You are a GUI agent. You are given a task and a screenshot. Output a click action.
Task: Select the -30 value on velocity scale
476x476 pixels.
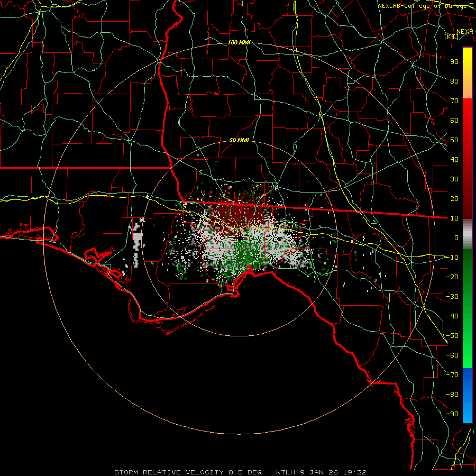(x=452, y=297)
